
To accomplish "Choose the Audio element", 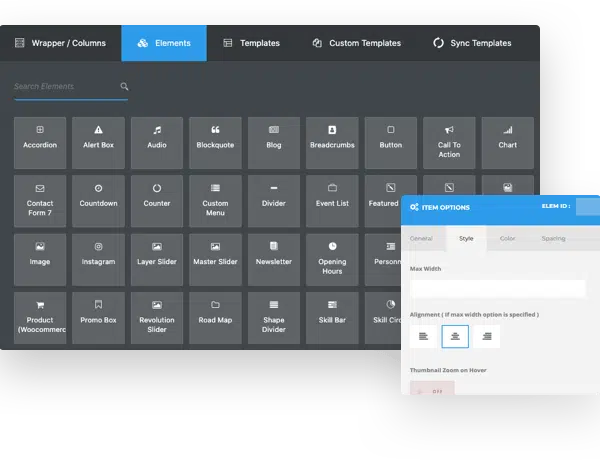I will pyautogui.click(x=157, y=142).
